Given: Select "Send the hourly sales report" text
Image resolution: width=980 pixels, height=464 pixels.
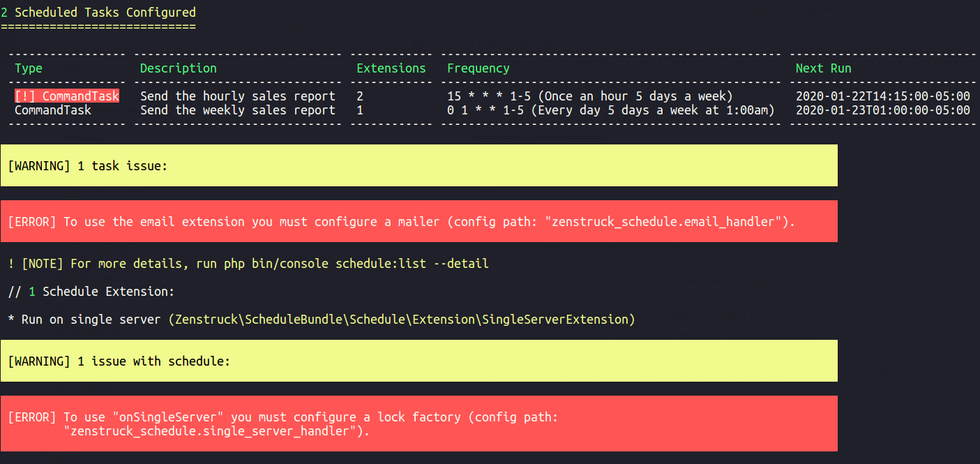Looking at the screenshot, I should (238, 96).
